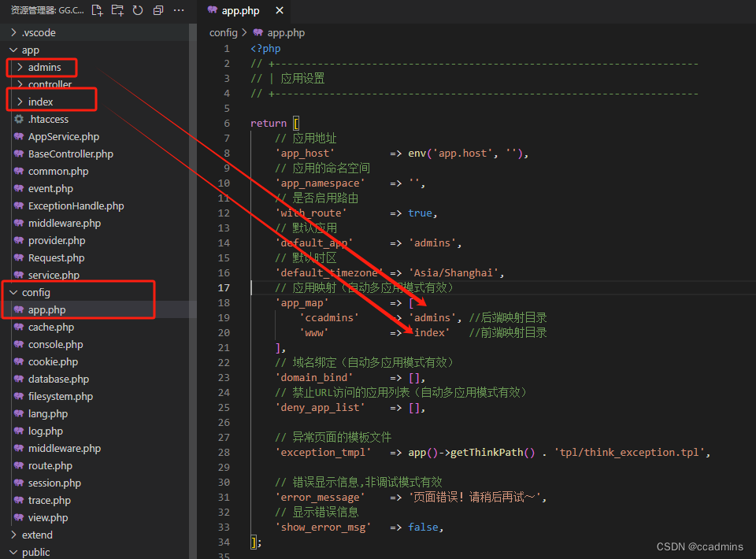This screenshot has height=559, width=756.
Task: Select config in the breadcrumb path
Action: tap(223, 32)
